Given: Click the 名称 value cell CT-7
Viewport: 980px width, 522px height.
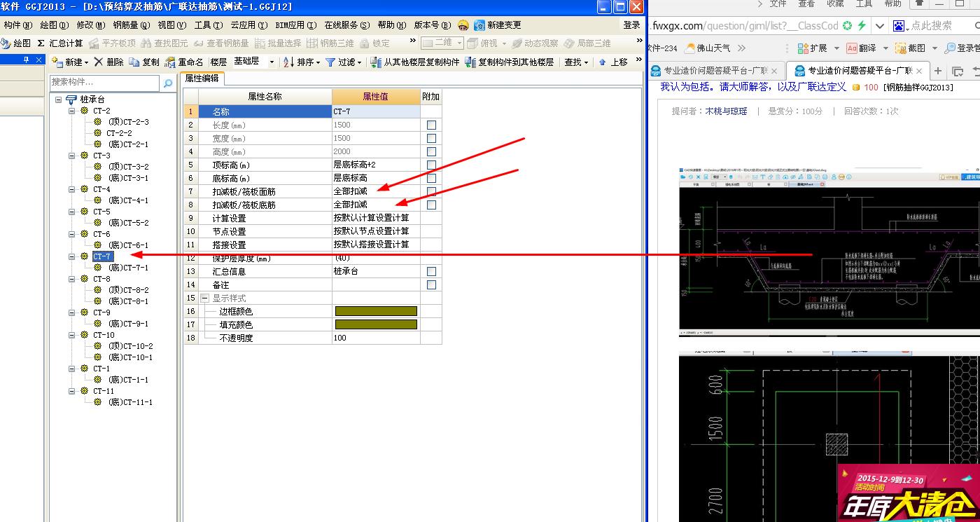Looking at the screenshot, I should (376, 111).
